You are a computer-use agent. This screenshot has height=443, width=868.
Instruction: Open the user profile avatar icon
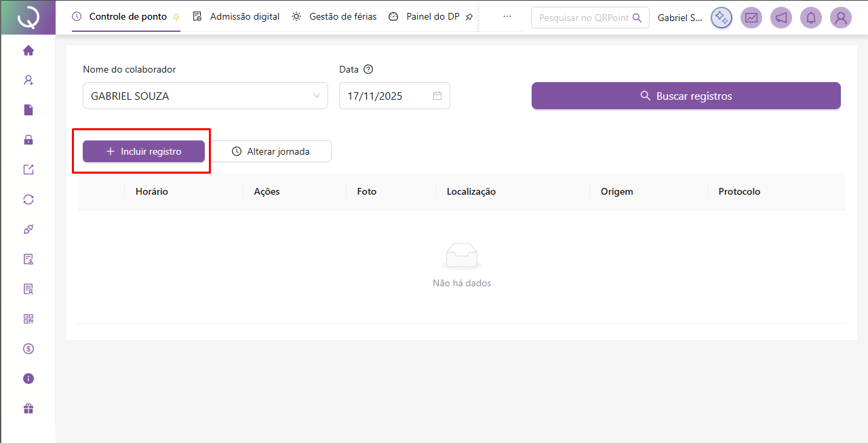point(841,18)
